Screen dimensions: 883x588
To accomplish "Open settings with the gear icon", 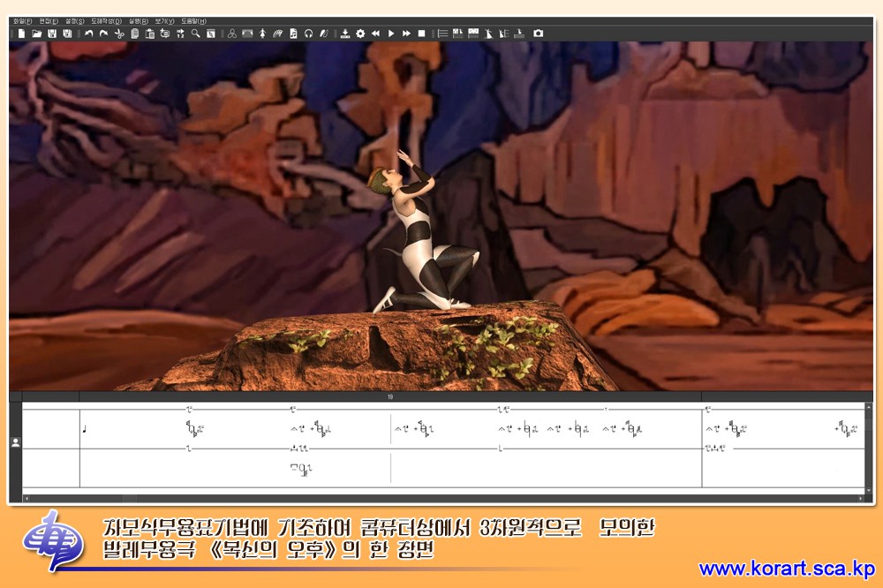I will point(360,34).
